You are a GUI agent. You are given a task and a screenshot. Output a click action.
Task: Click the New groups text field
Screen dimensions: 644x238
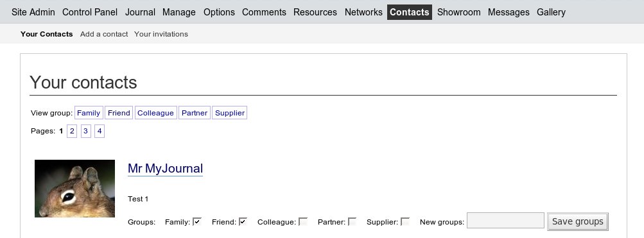[x=505, y=220]
